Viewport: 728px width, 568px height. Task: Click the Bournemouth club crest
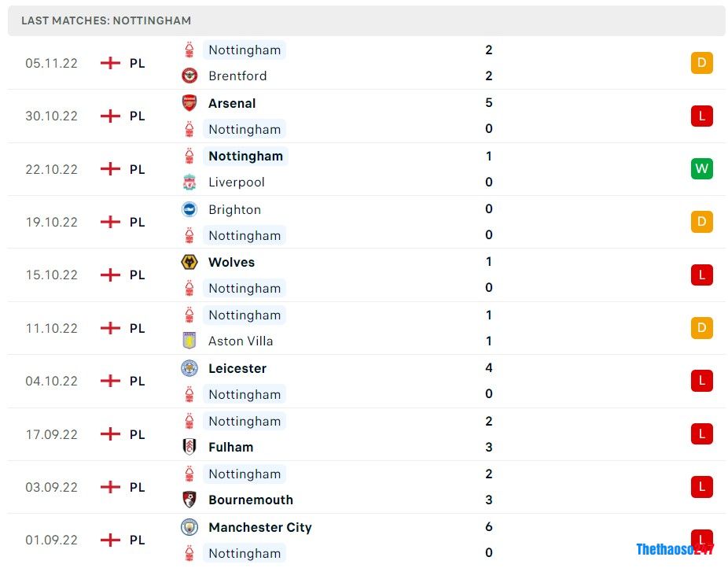pyautogui.click(x=189, y=500)
